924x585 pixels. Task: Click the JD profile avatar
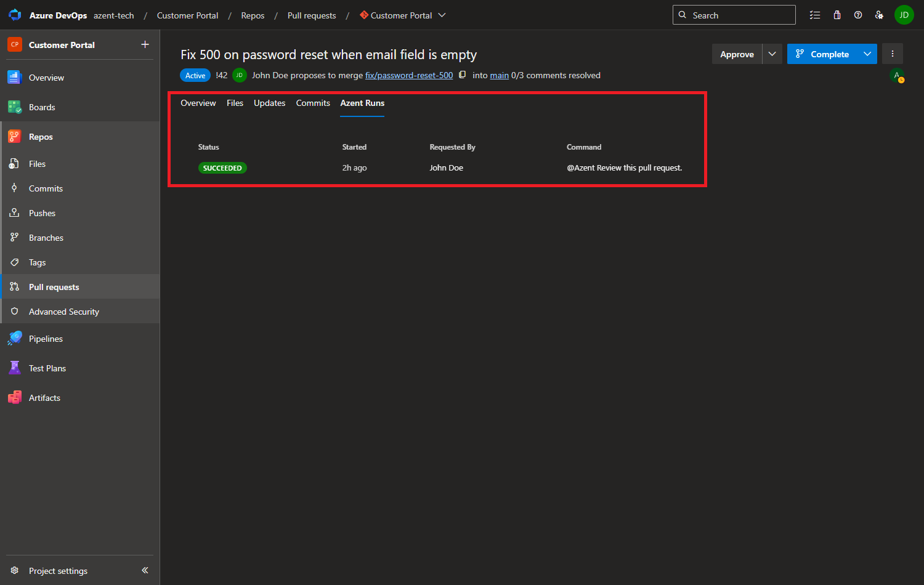pos(904,15)
